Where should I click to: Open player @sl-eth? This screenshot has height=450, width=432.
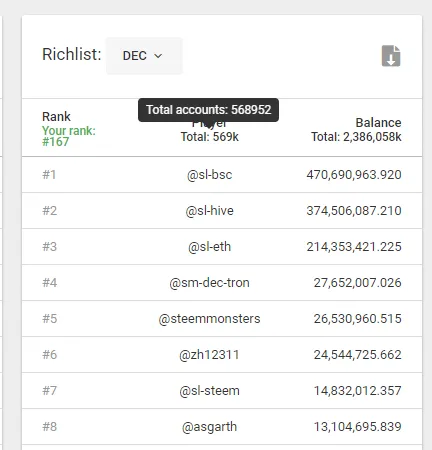coord(209,247)
